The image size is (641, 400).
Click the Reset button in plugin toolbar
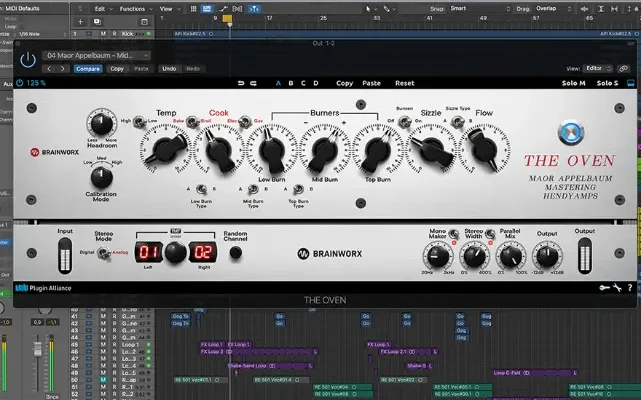404,83
